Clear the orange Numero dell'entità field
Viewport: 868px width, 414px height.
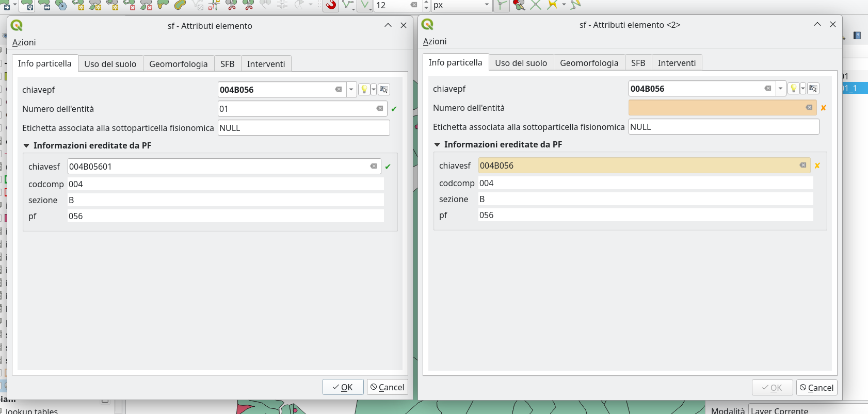pos(809,107)
